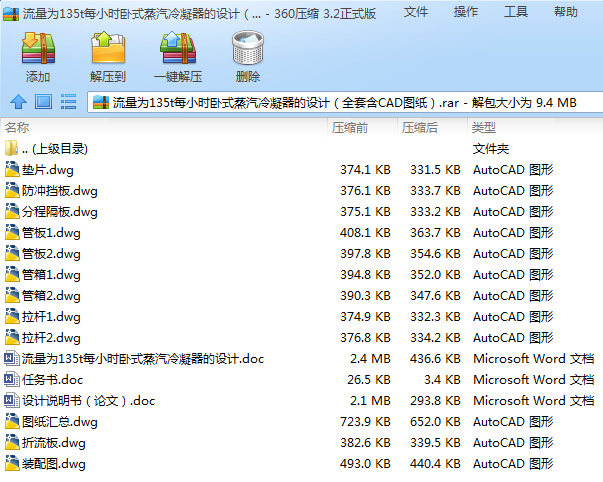Click the 26.5 KB size value
Screen dimensions: 603x482
click(x=369, y=380)
